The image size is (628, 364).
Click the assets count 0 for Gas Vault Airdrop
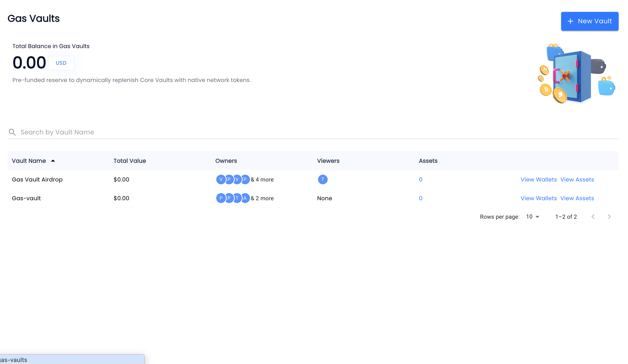click(421, 179)
